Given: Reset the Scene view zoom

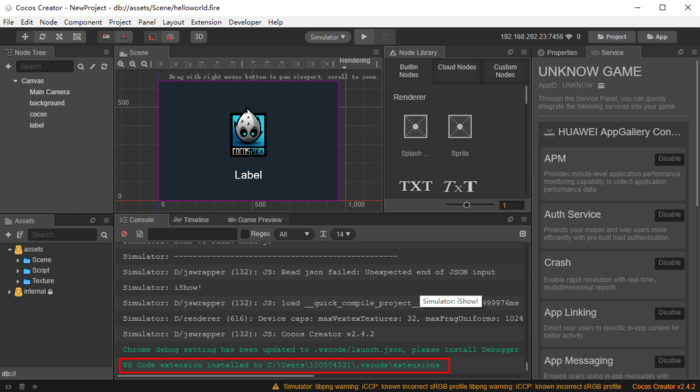Looking at the screenshot, I should coord(144,64).
